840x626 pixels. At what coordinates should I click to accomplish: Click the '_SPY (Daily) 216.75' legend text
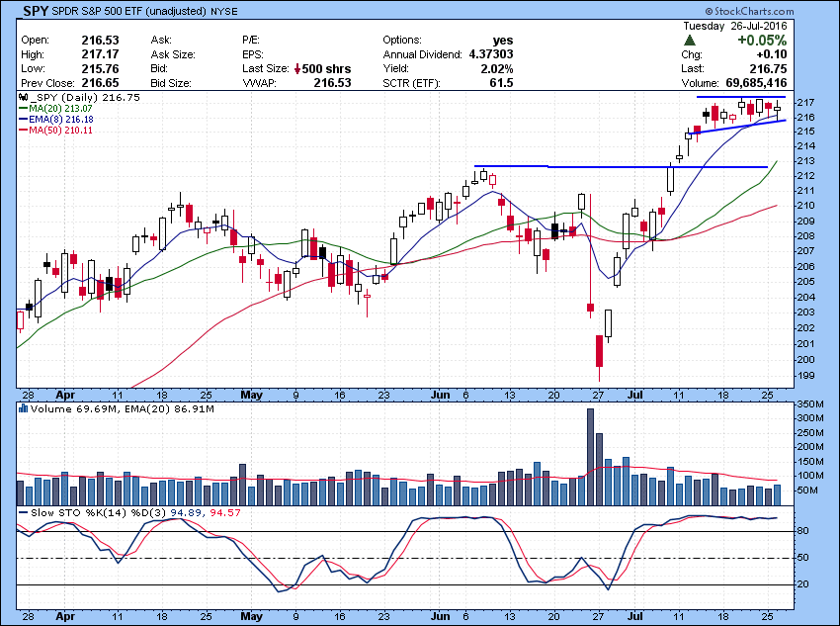[x=85, y=98]
